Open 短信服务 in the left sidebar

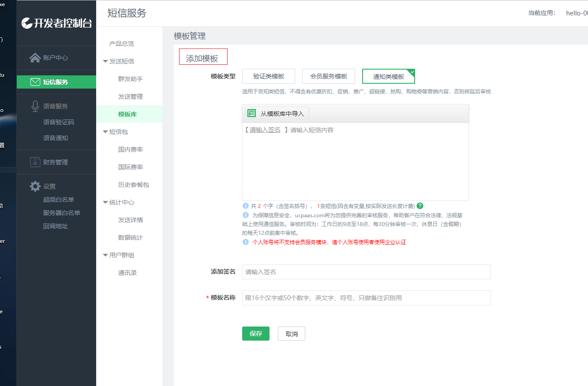56,82
